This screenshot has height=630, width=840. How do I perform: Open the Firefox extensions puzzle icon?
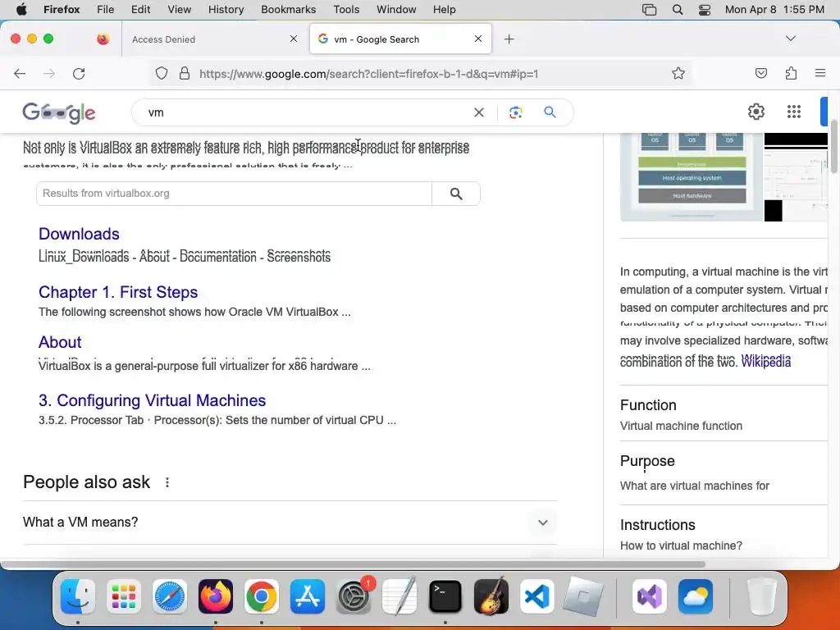[791, 73]
